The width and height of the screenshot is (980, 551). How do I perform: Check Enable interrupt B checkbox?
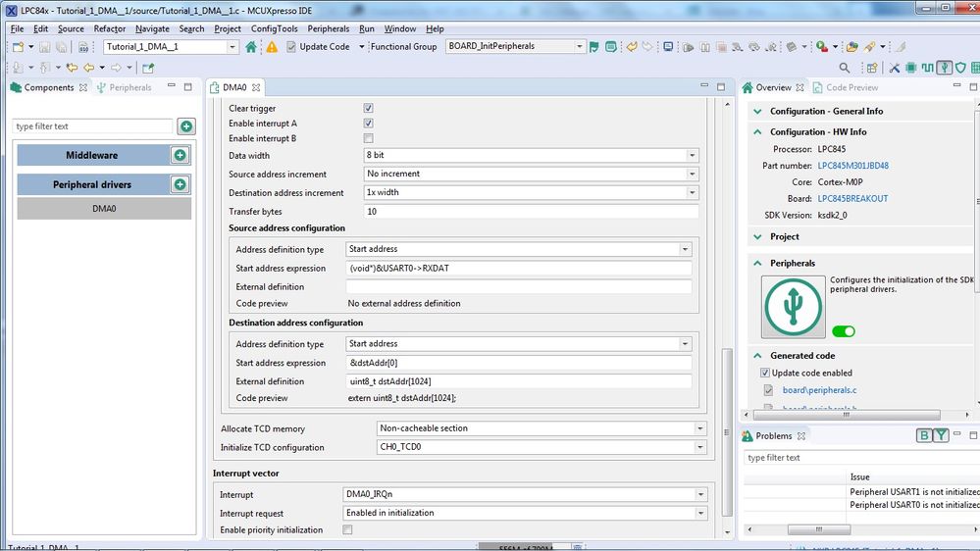click(368, 138)
